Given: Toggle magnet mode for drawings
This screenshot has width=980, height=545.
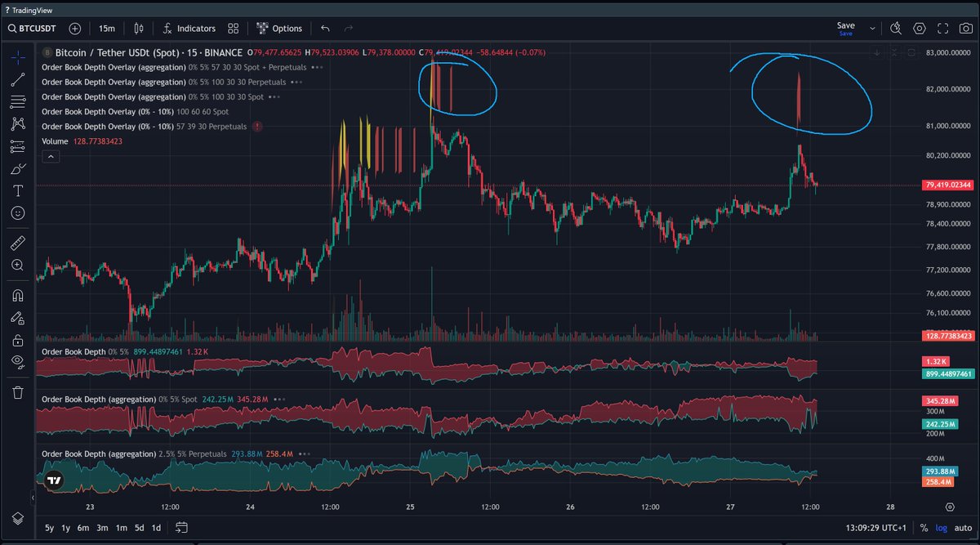Looking at the screenshot, I should tap(17, 295).
